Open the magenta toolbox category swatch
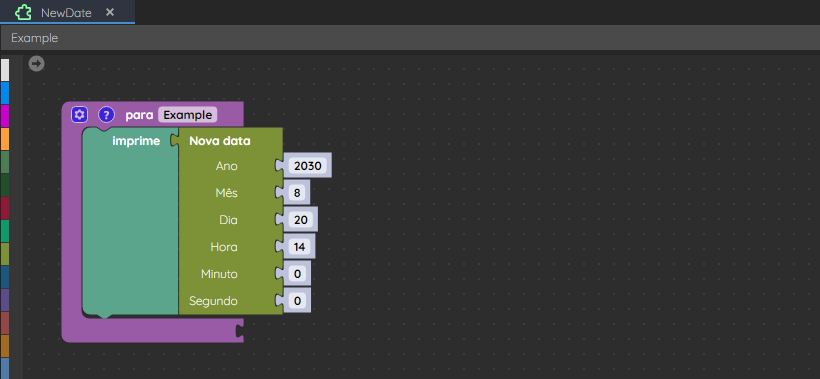Screen dimensions: 820x379 5,116
